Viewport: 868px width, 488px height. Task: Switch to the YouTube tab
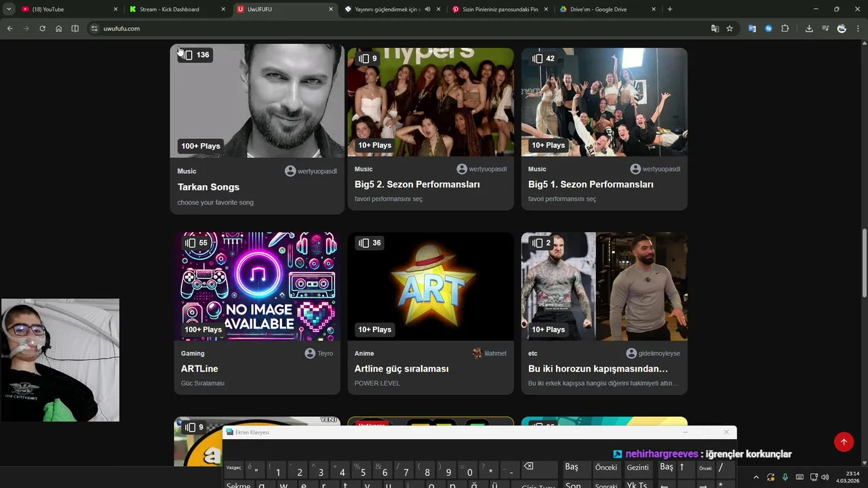(x=68, y=9)
